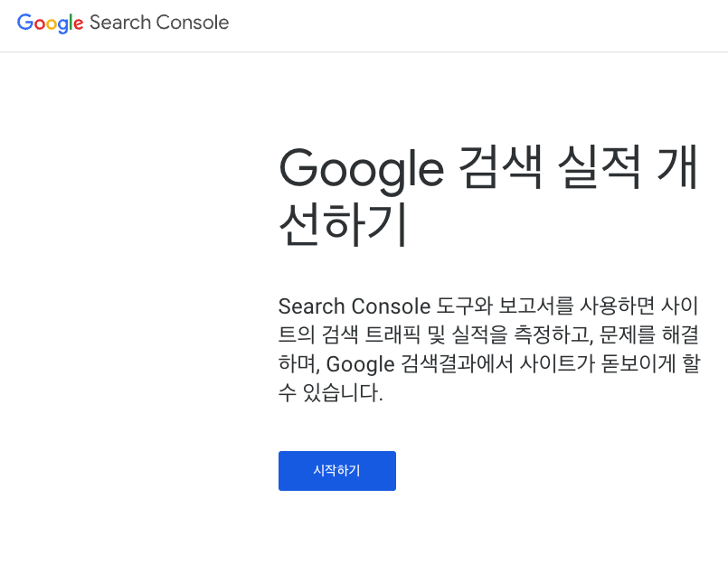Click the blue "G" of the Google logo
This screenshot has height=574, width=728.
coord(25,23)
